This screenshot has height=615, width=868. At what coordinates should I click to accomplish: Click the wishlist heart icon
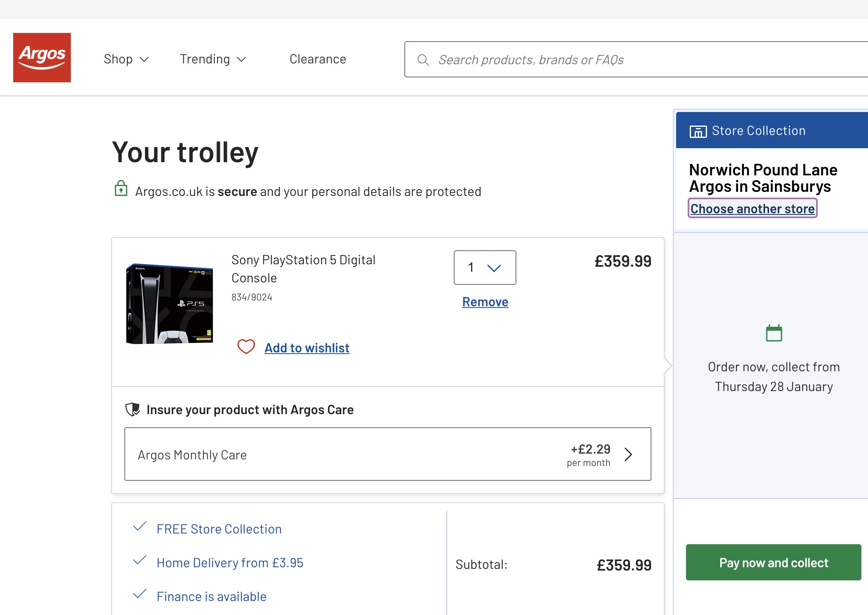click(246, 347)
